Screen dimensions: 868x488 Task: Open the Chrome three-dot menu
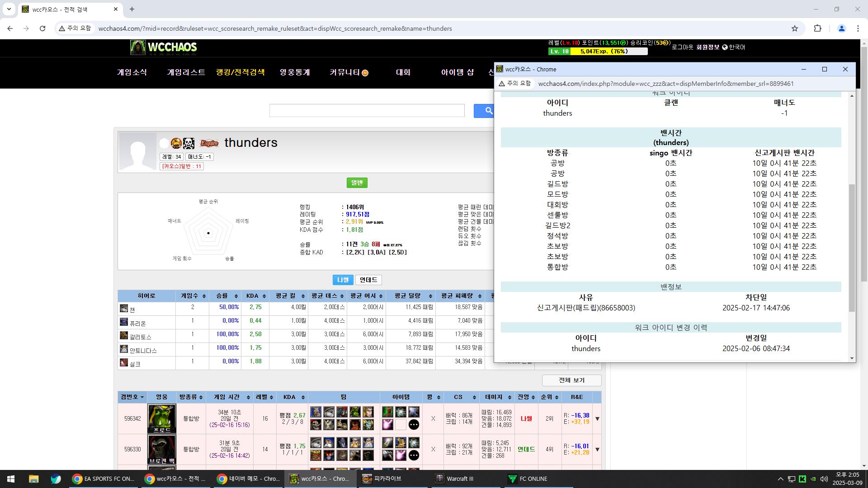click(858, 28)
